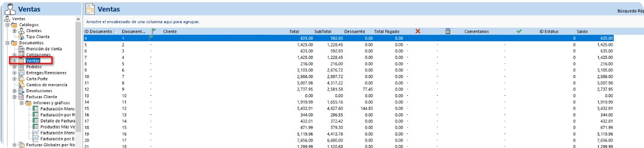This screenshot has height=148, width=644.
Task: Sort by SubTotal column header
Action: click(x=323, y=32)
